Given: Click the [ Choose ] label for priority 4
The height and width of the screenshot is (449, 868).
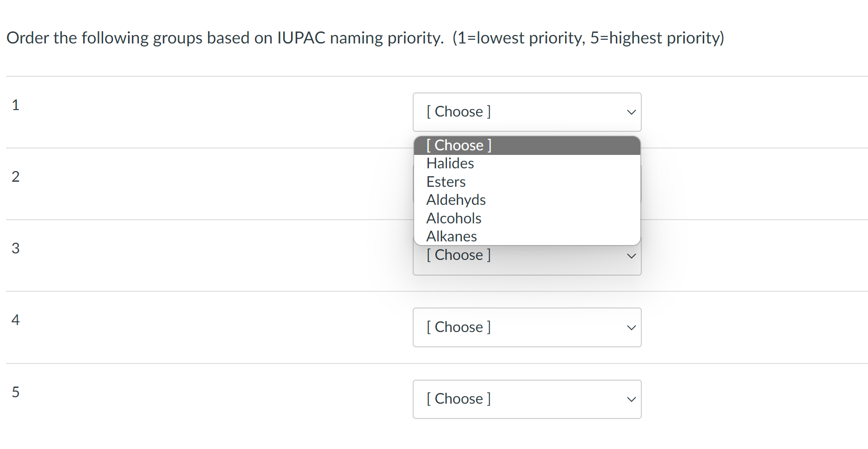Looking at the screenshot, I should tap(459, 327).
